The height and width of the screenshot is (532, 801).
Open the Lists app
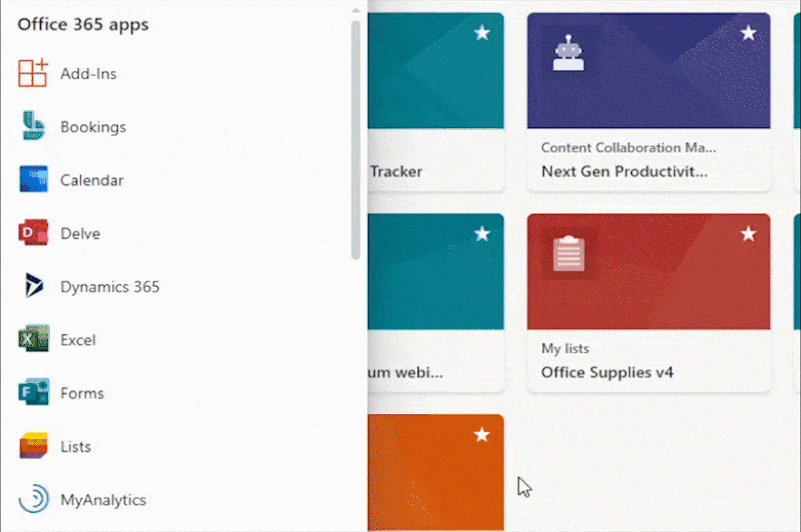pos(76,446)
